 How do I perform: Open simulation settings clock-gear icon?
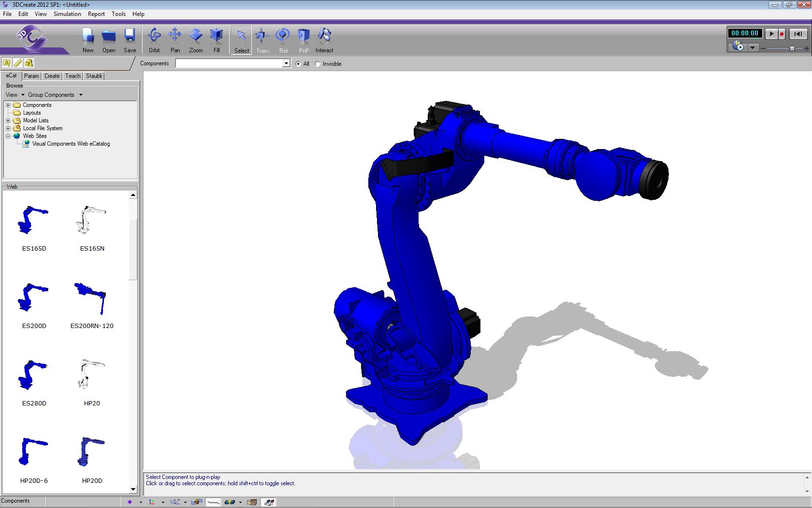tap(738, 46)
